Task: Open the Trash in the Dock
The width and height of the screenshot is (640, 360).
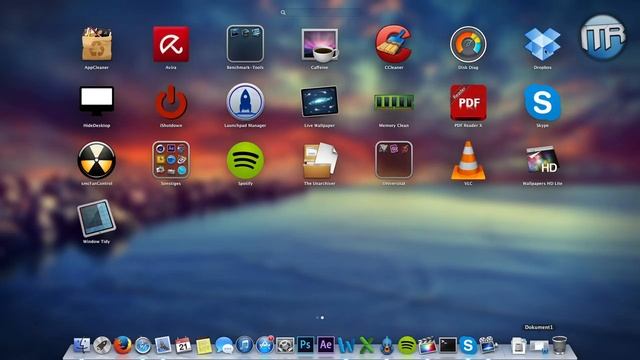Action: click(x=560, y=345)
